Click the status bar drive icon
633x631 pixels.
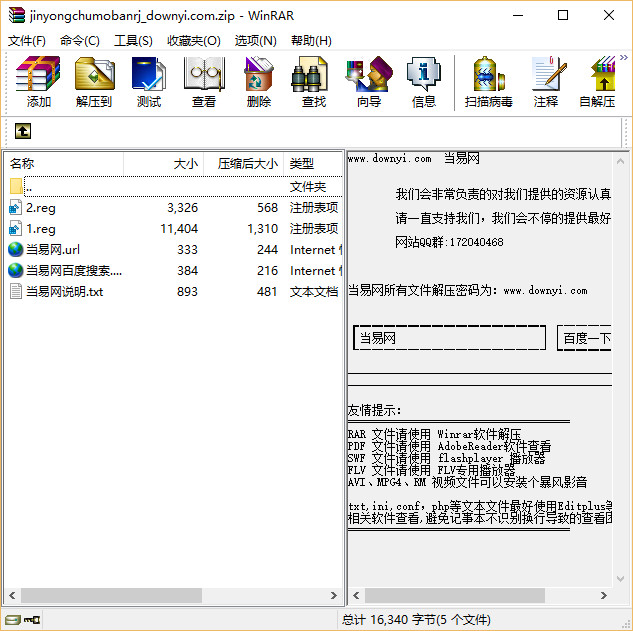pyautogui.click(x=13, y=620)
